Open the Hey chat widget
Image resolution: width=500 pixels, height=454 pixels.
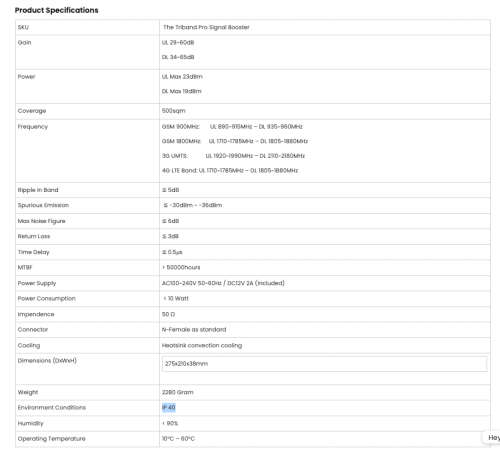(x=493, y=437)
